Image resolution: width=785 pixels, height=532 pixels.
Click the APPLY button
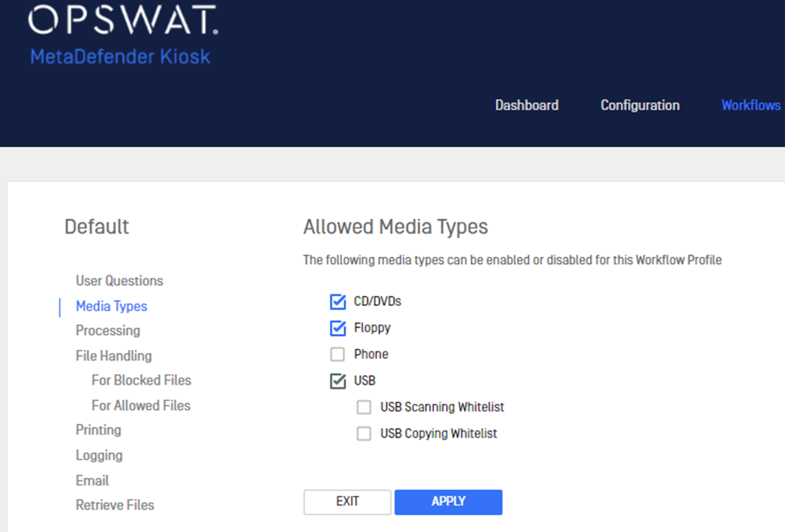(x=448, y=501)
